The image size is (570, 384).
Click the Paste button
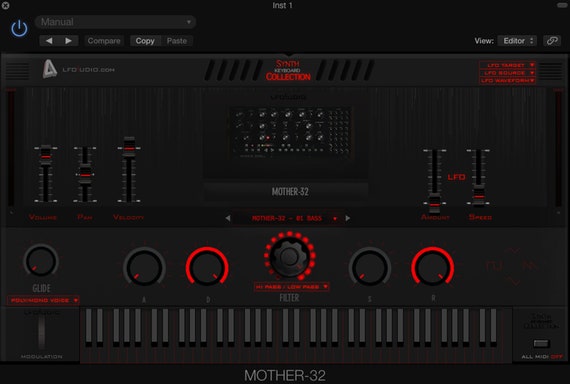[x=177, y=41]
